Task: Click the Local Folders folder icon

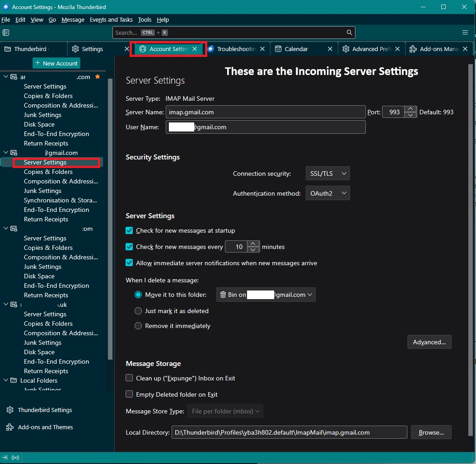Action: [14, 380]
